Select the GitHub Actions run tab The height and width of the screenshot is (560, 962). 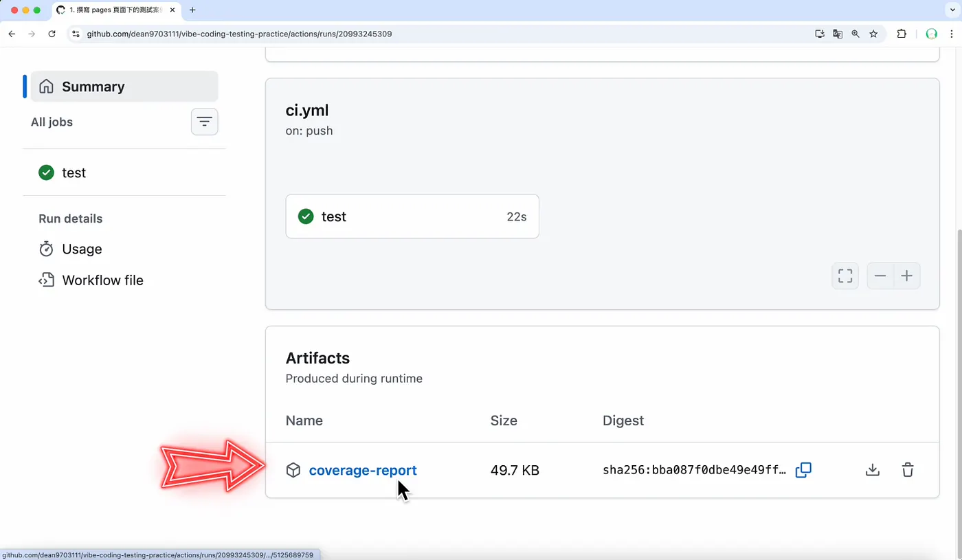click(x=115, y=10)
